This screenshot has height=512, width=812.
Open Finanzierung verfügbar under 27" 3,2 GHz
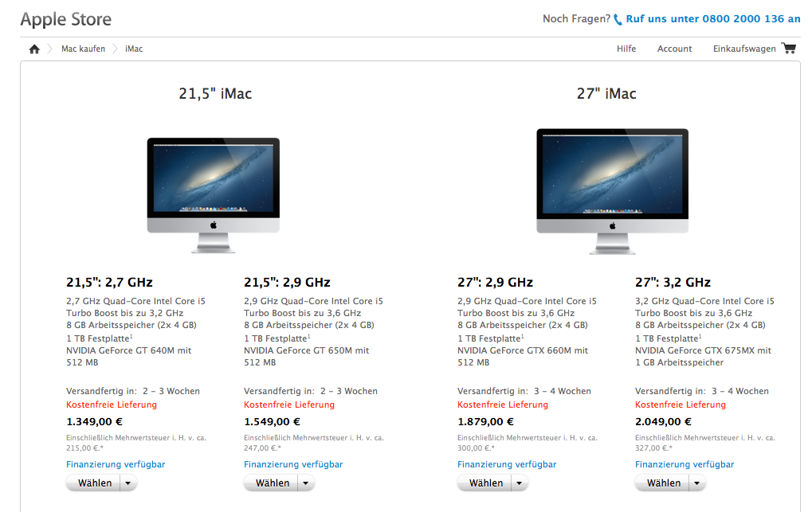point(685,464)
